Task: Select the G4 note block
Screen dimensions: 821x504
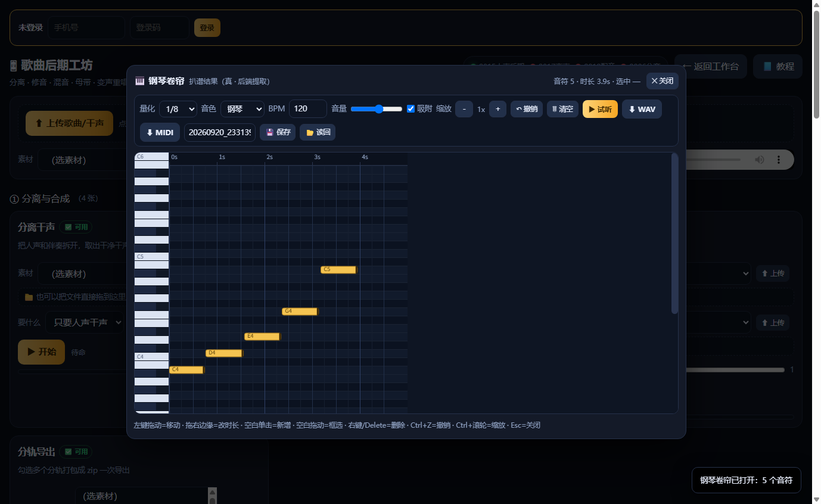Action: [x=300, y=312]
